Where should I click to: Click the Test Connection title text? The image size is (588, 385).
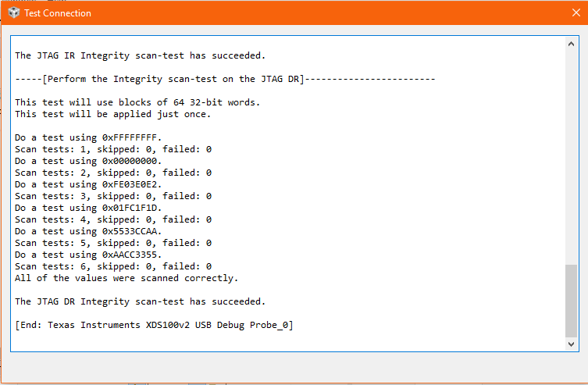pos(58,13)
